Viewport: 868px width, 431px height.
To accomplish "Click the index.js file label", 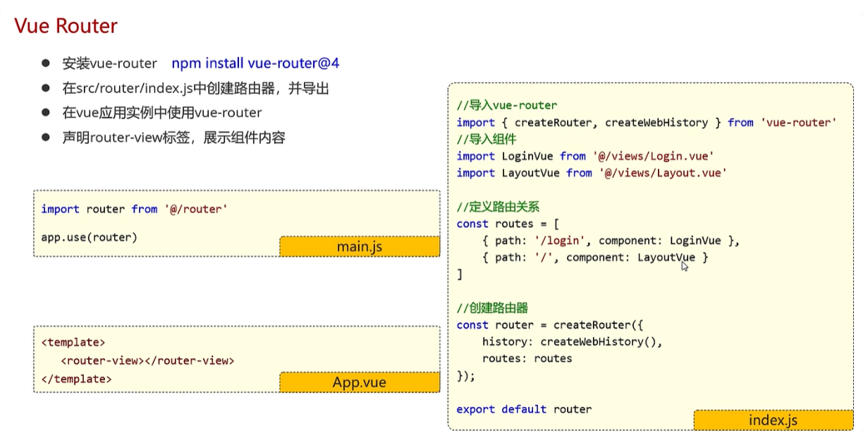I will point(773,420).
